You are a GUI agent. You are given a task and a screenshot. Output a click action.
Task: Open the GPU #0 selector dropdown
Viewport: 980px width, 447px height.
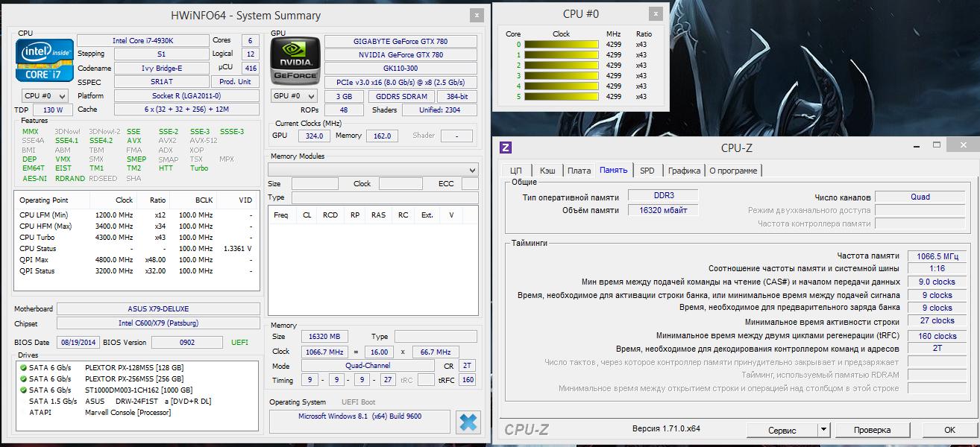295,96
